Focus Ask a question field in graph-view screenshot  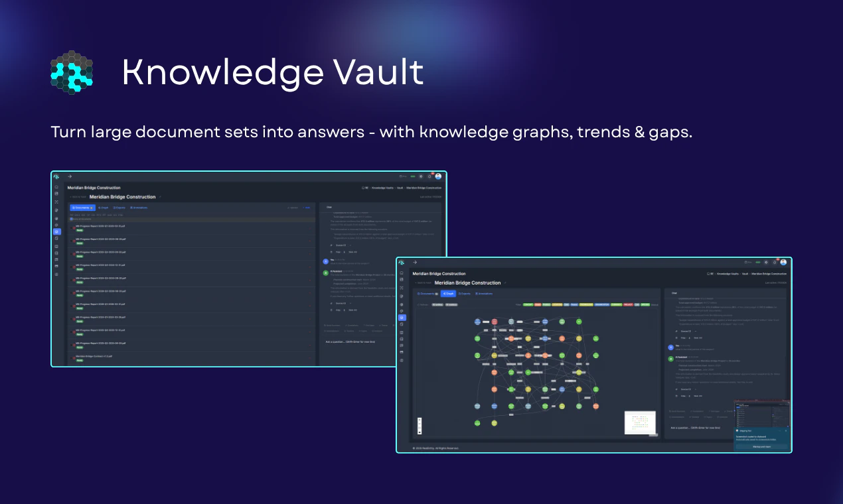(695, 428)
